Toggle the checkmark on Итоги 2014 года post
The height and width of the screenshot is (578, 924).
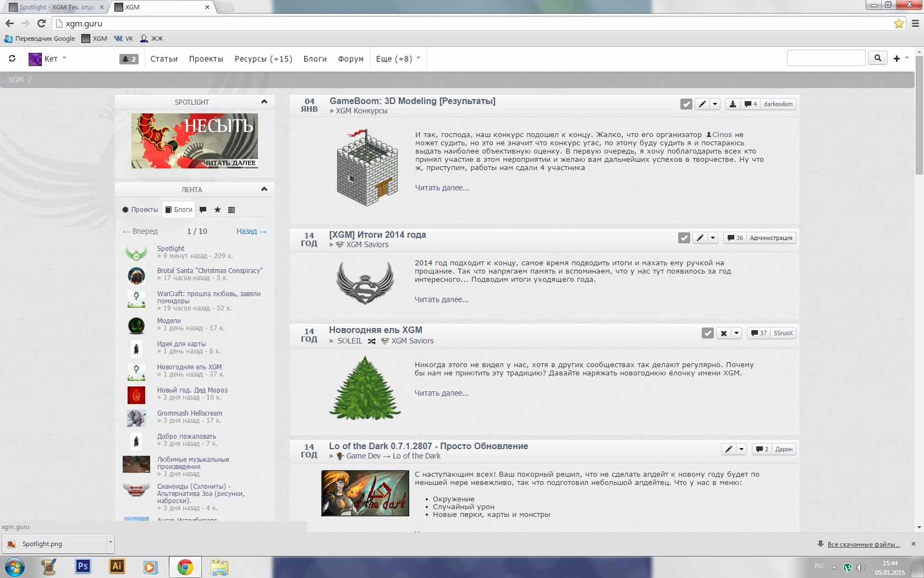(x=684, y=238)
